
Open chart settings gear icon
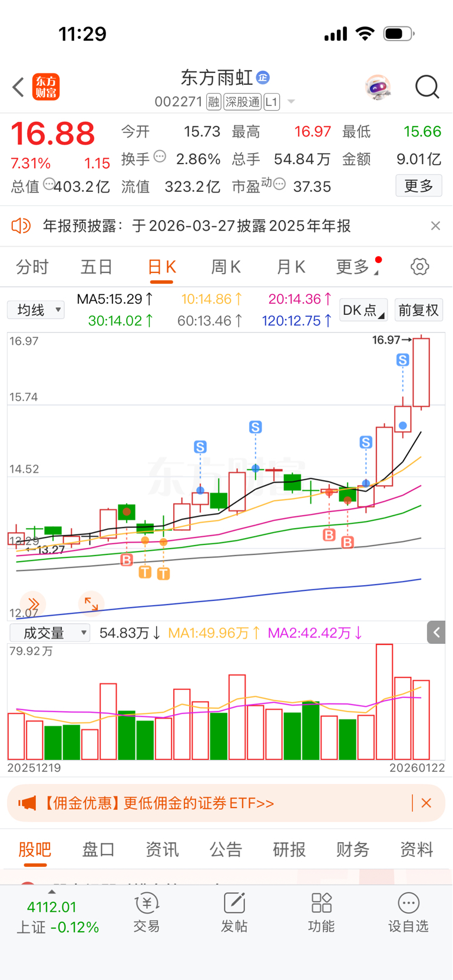(x=420, y=267)
